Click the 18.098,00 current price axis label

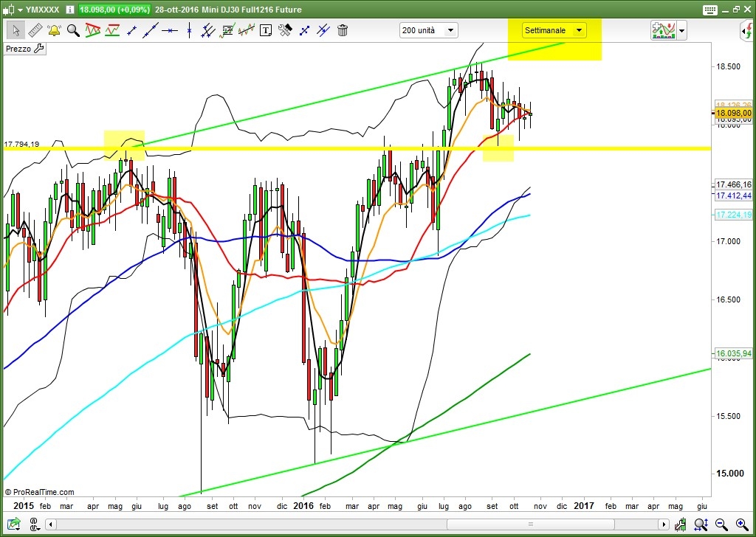click(733, 113)
